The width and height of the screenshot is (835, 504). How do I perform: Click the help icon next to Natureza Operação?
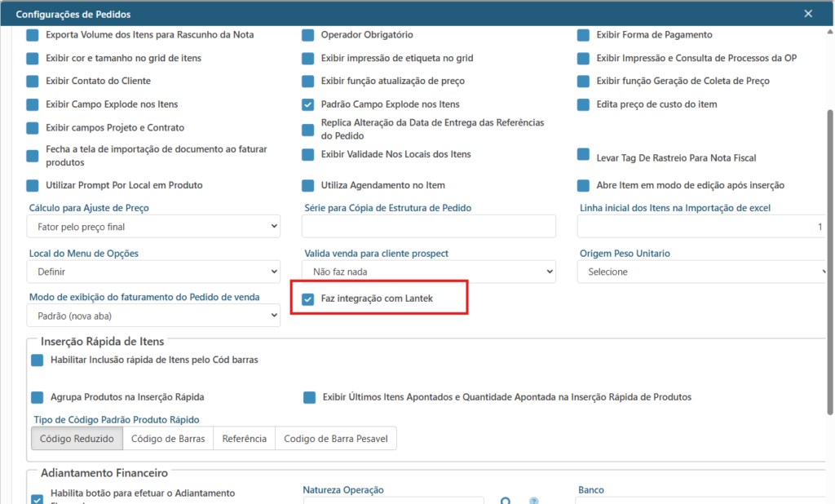[535, 501]
